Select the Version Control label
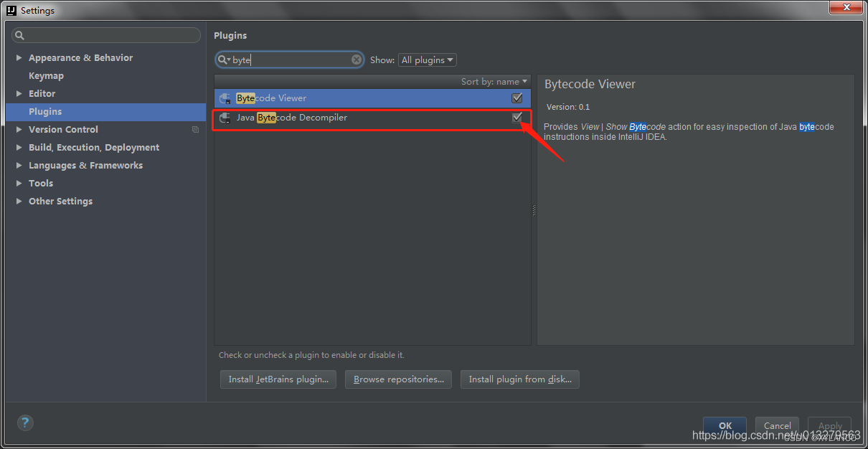868x449 pixels. pyautogui.click(x=63, y=130)
